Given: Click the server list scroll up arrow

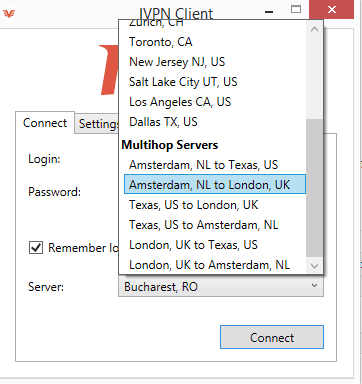Looking at the screenshot, I should pos(314,29).
